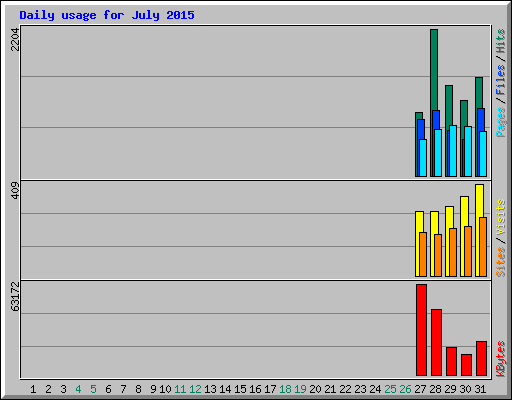
Task: Click the red KBytes bar for day 30
Action: (466, 365)
